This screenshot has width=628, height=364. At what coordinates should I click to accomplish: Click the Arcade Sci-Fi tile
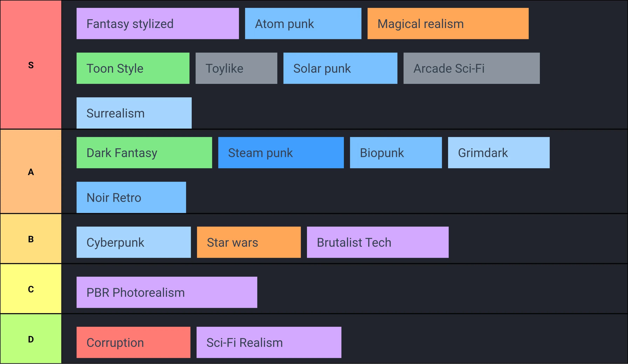472,68
